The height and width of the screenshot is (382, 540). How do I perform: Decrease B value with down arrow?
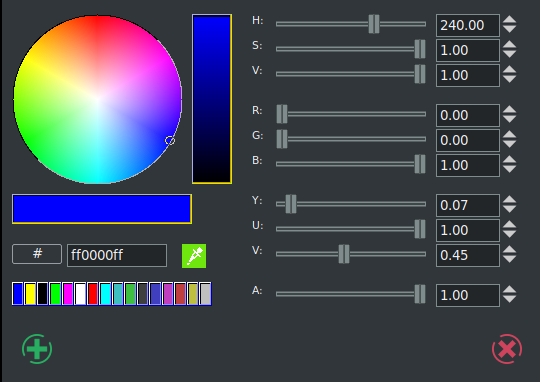(x=509, y=169)
